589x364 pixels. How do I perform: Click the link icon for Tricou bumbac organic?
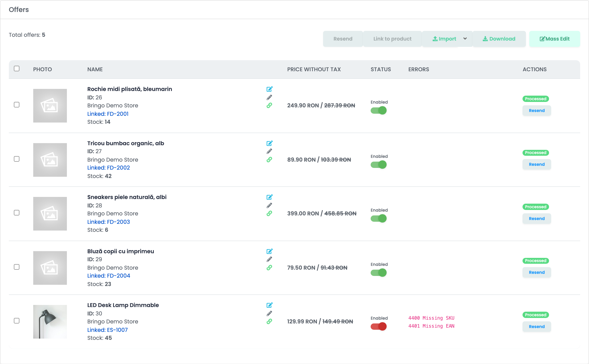pyautogui.click(x=269, y=160)
